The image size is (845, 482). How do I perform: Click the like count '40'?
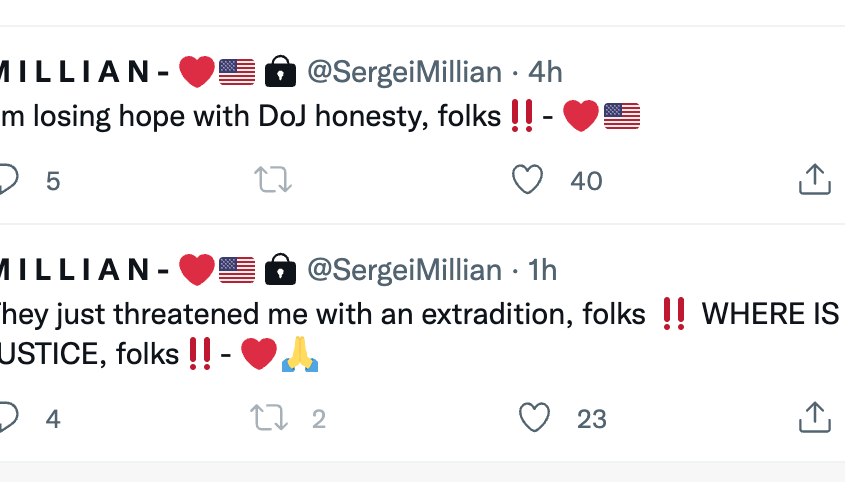coord(586,180)
